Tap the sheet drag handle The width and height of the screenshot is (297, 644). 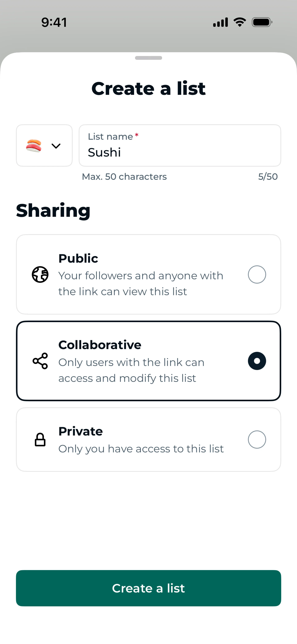(148, 58)
